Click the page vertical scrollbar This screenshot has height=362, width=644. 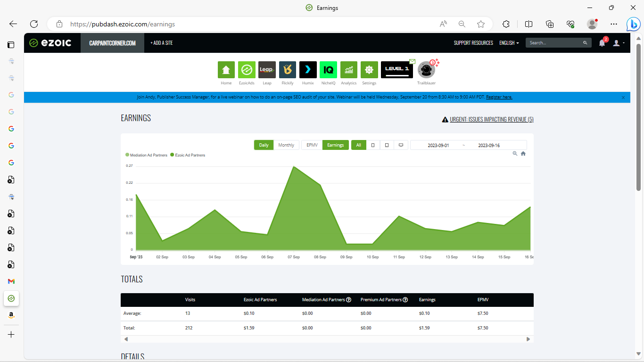(639, 117)
